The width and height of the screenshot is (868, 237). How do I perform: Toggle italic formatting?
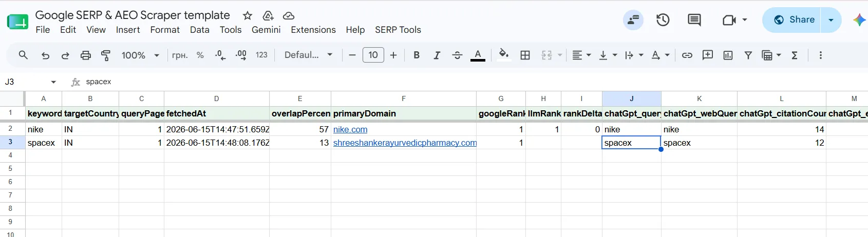click(437, 55)
